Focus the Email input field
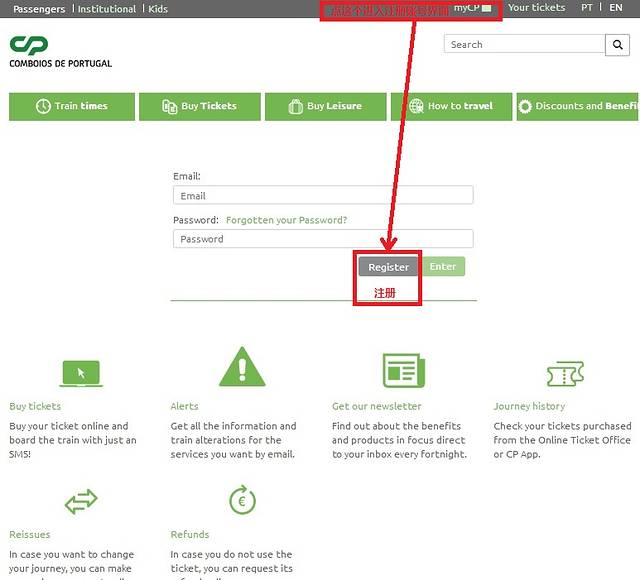 pyautogui.click(x=322, y=196)
